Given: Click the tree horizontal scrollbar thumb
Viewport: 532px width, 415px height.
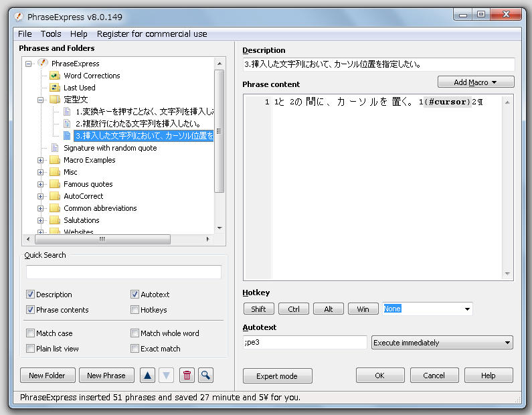Looking at the screenshot, I should click(102, 239).
